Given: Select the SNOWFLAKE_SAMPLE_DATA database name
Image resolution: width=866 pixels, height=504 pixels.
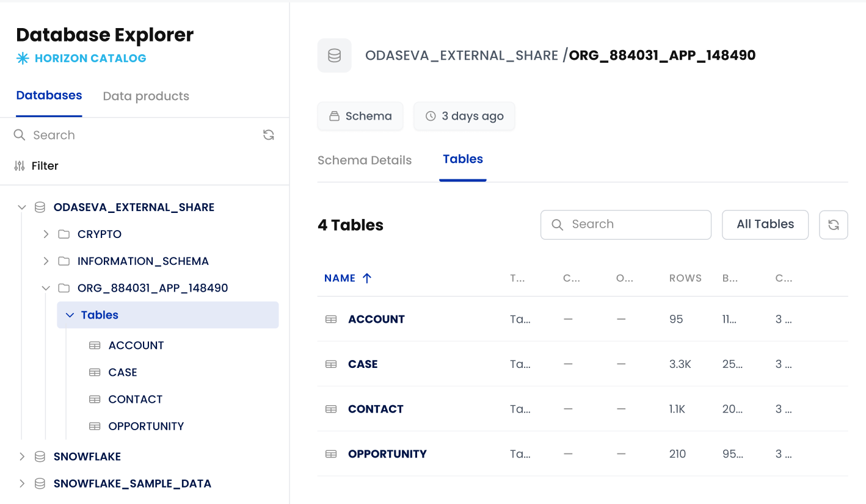Looking at the screenshot, I should click(x=133, y=483).
